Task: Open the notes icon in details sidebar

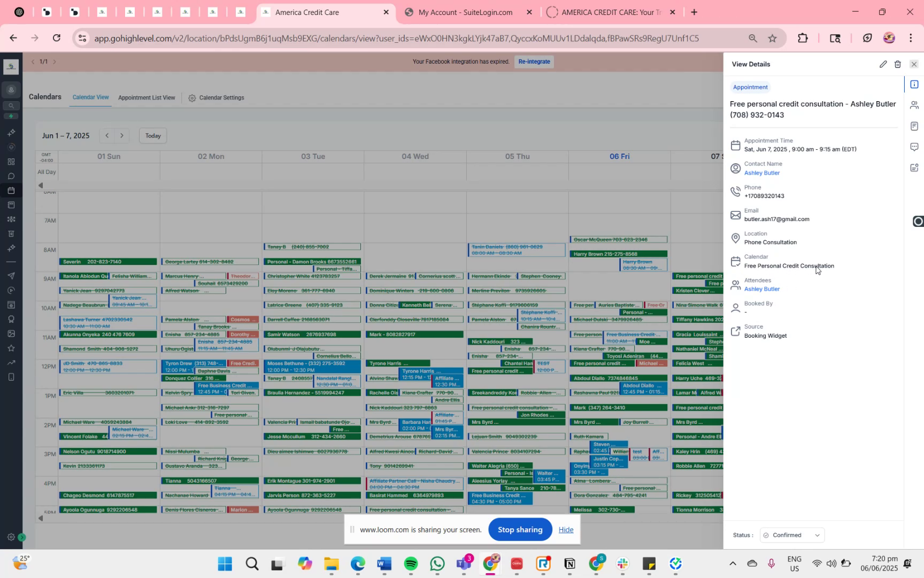Action: point(914,126)
